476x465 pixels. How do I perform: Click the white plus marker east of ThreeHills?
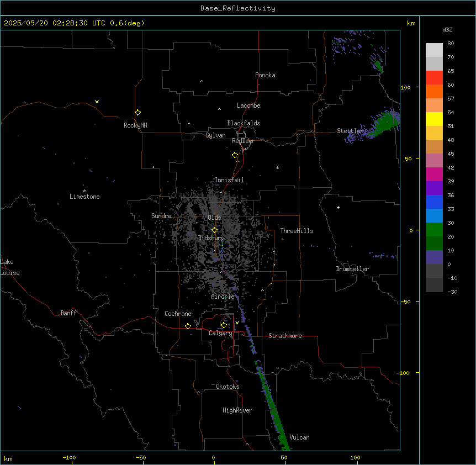click(x=338, y=207)
